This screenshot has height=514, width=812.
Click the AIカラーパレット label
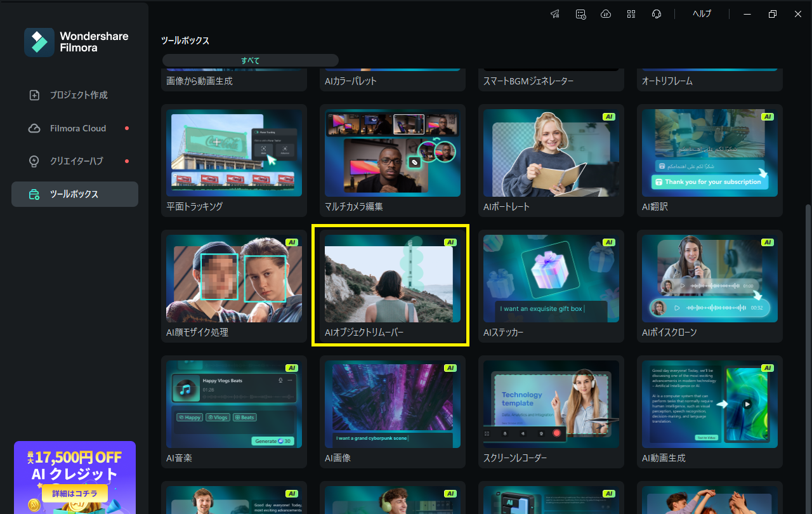[x=351, y=81]
